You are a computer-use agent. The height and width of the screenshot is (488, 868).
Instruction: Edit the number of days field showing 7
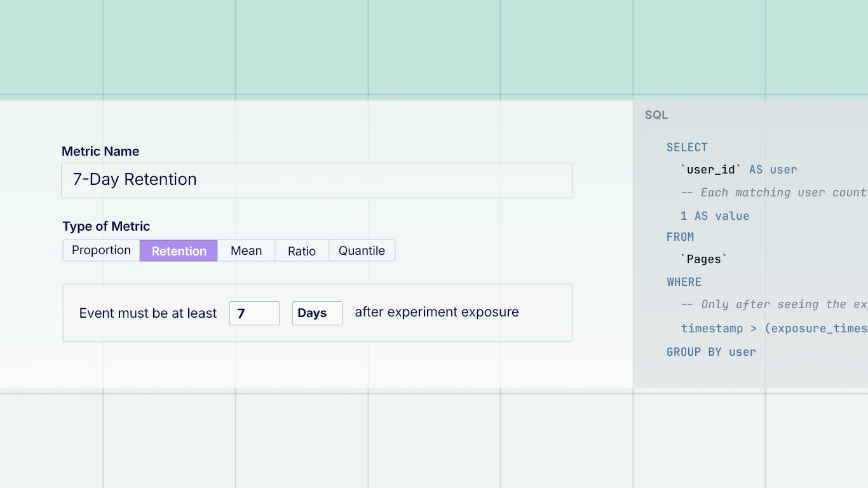tap(254, 313)
